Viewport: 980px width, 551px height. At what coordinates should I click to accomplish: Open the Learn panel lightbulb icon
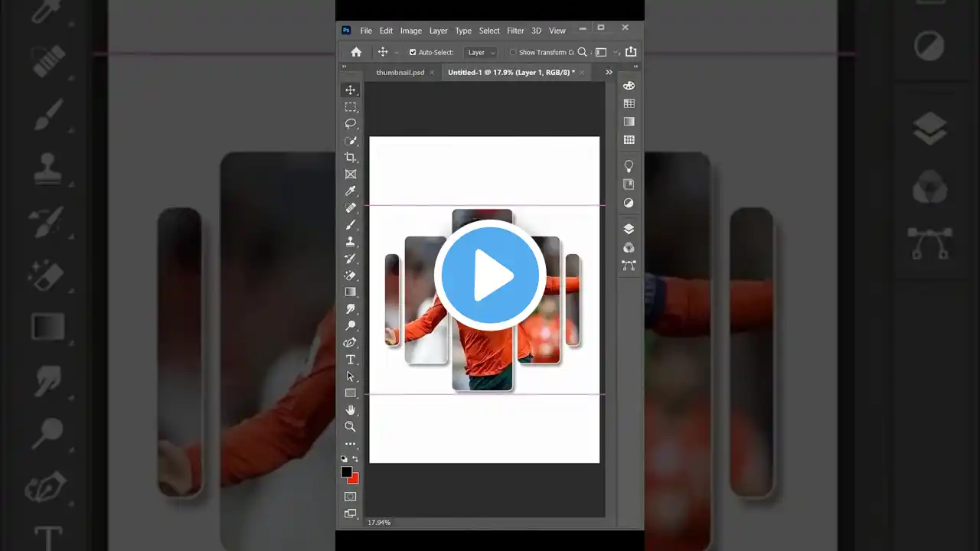point(629,166)
